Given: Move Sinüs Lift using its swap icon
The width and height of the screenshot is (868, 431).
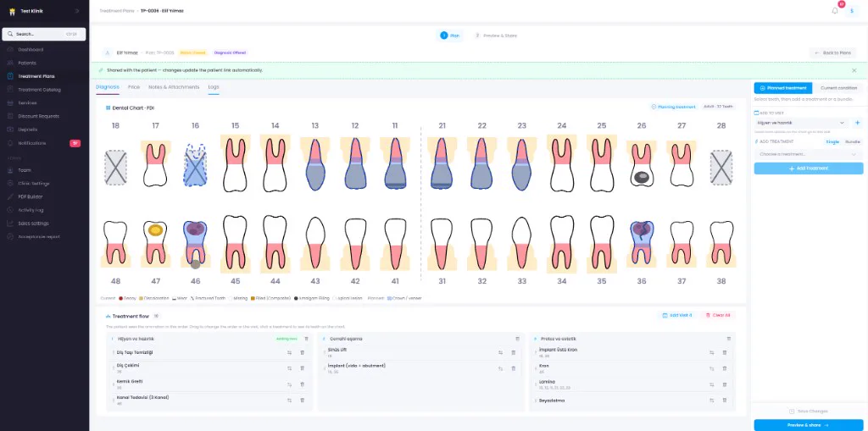Looking at the screenshot, I should 500,352.
